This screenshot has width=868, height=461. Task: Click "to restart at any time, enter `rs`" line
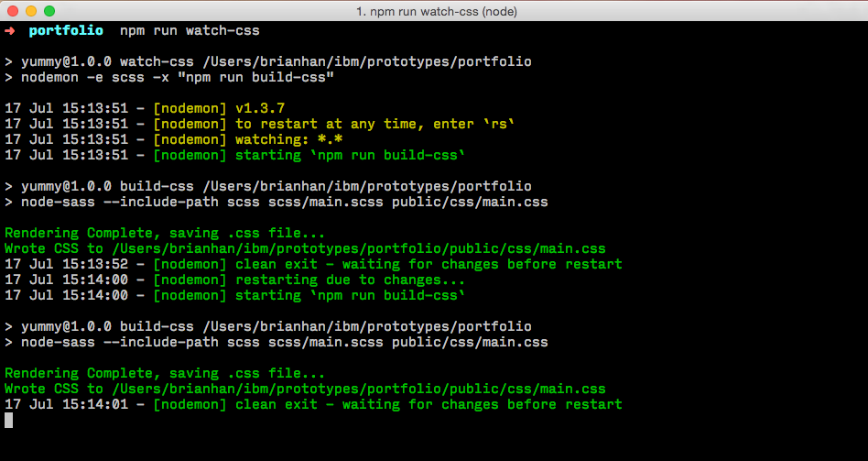260,124
